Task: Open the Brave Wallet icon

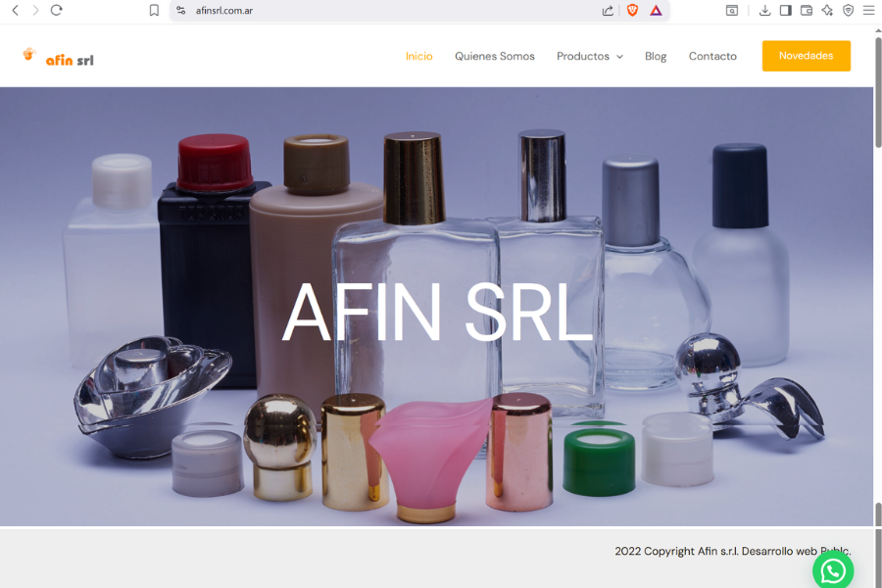Action: (807, 11)
